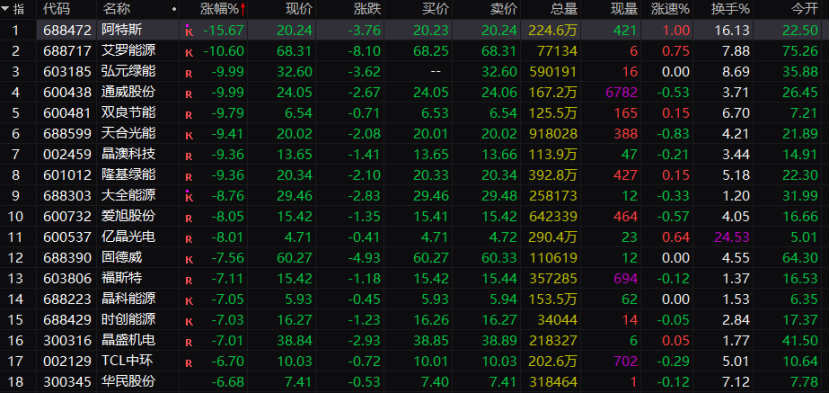Click the -15.67 change percent cell
The height and width of the screenshot is (393, 830).
pos(224,30)
